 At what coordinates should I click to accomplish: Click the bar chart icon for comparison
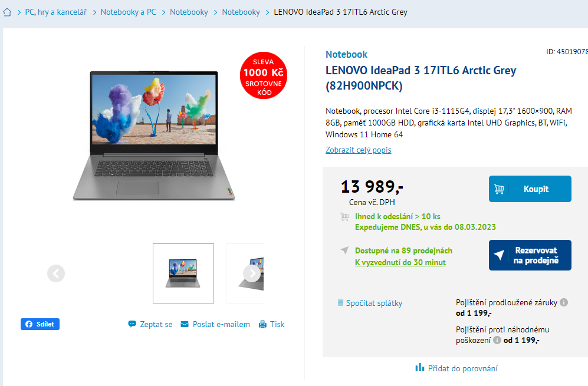420,368
